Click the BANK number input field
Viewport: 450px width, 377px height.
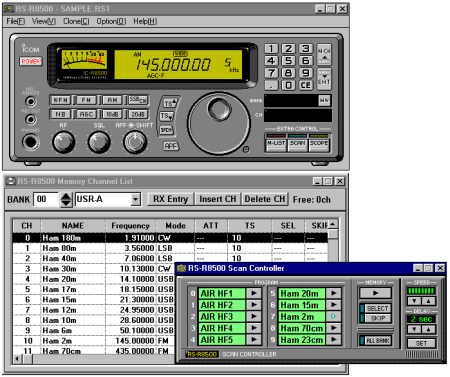click(46, 199)
